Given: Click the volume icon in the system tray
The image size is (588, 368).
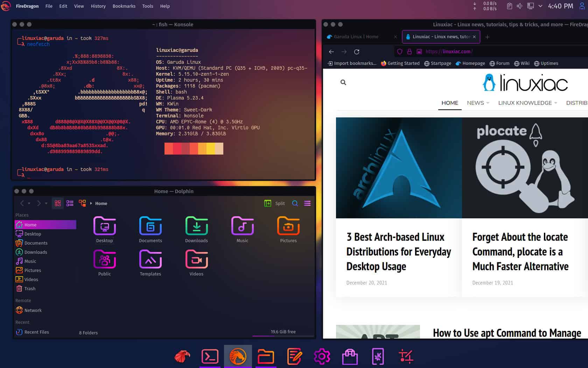Looking at the screenshot, I should 519,6.
